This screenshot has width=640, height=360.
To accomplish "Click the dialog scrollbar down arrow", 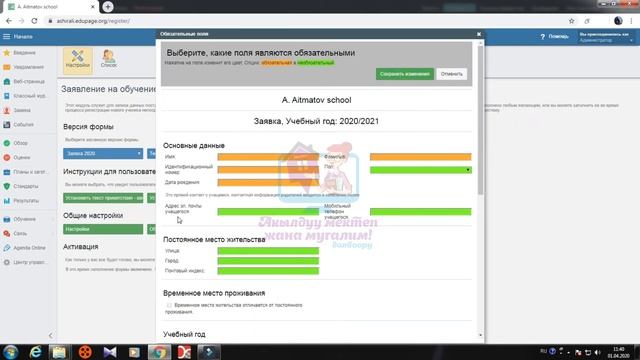I will tap(480, 335).
